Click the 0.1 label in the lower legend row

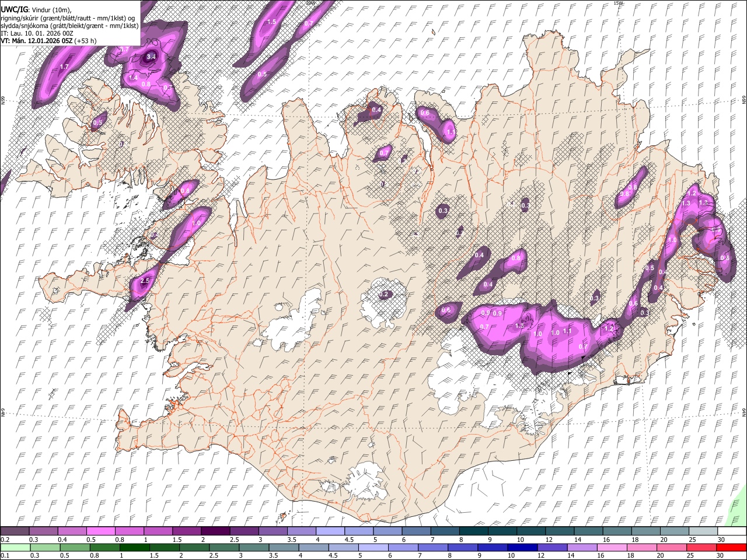click(4, 555)
